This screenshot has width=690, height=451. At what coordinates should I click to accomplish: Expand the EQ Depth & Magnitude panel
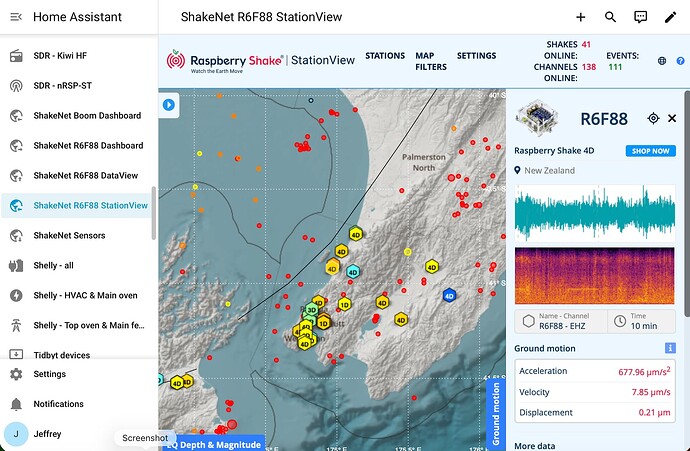213,444
